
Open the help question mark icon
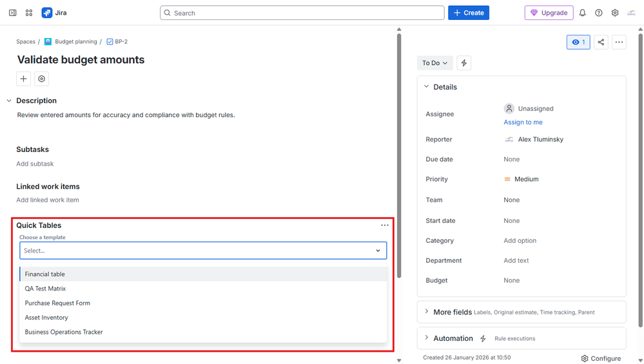pyautogui.click(x=599, y=13)
